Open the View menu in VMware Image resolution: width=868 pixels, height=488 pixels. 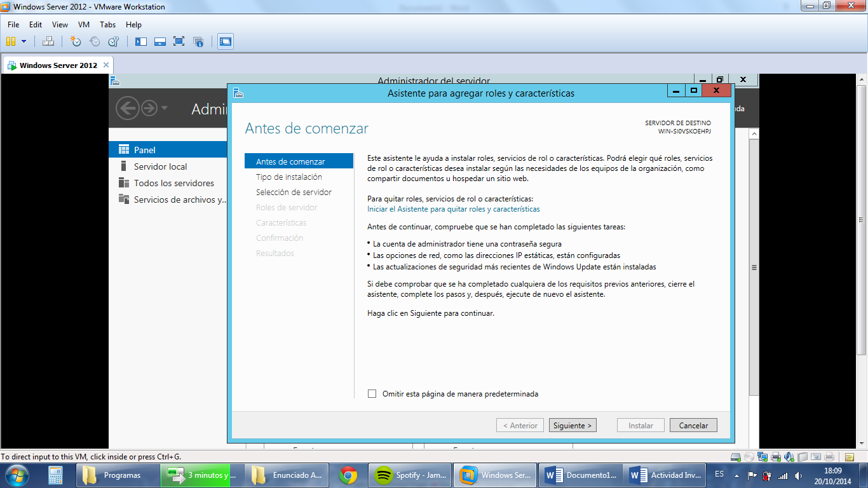60,25
